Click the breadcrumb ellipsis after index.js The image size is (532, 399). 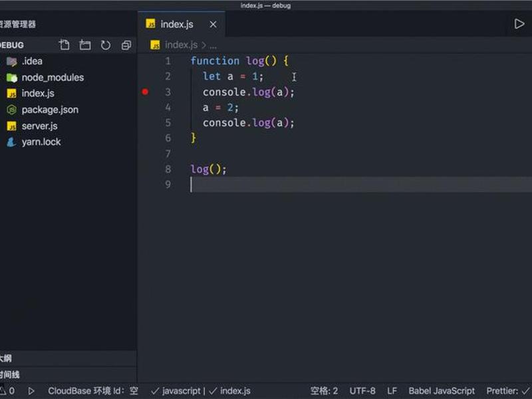pyautogui.click(x=213, y=45)
